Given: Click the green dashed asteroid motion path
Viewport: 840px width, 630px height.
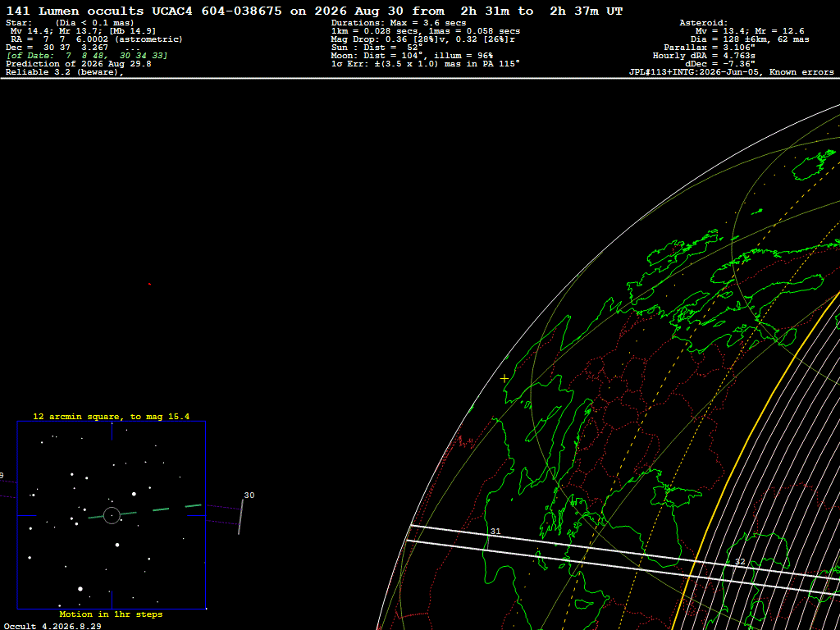Looking at the screenshot, I should (x=144, y=511).
